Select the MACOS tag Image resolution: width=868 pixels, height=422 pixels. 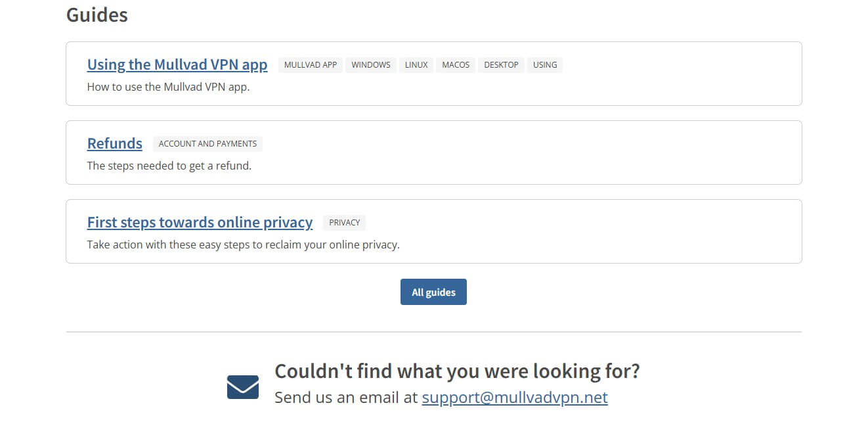[456, 65]
